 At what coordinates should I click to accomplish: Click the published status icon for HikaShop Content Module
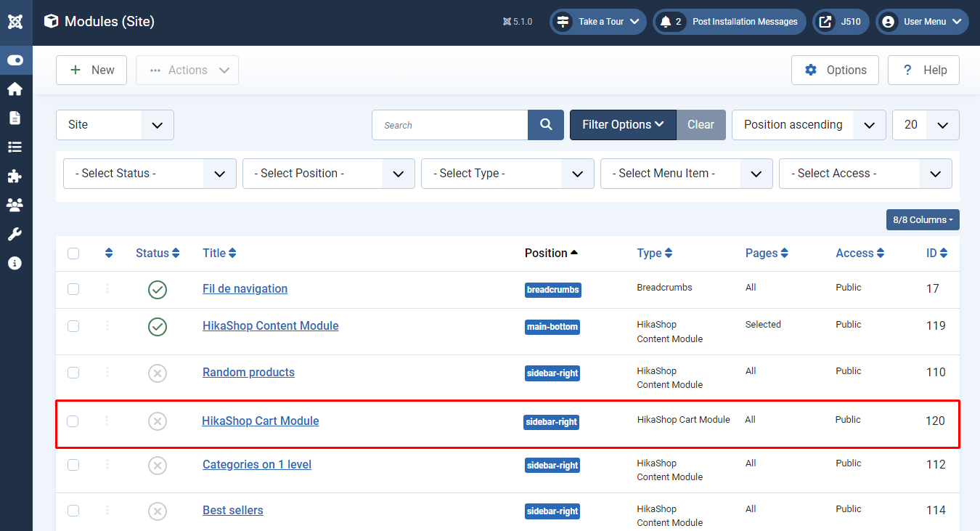tap(158, 327)
